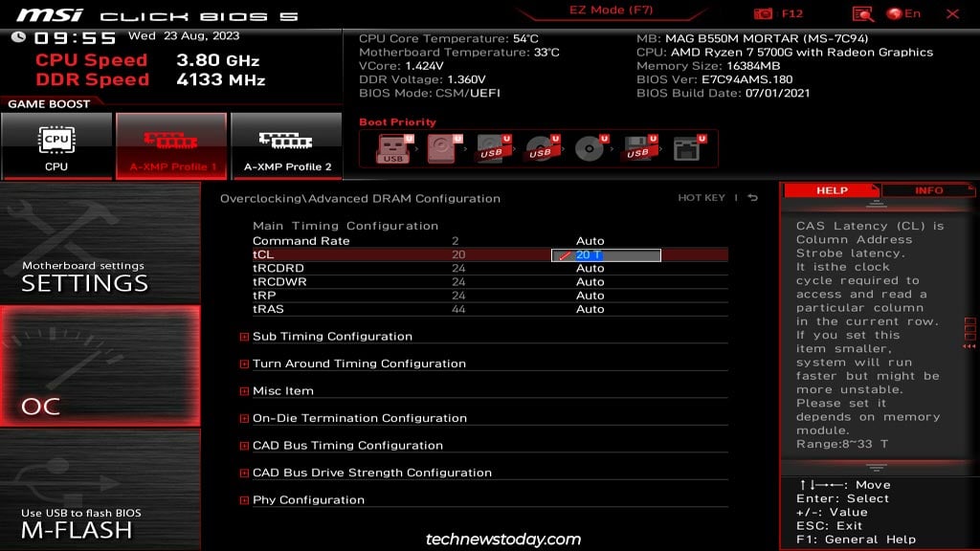Viewport: 980px width, 551px height.
Task: Open tRP Auto value
Action: click(x=590, y=296)
